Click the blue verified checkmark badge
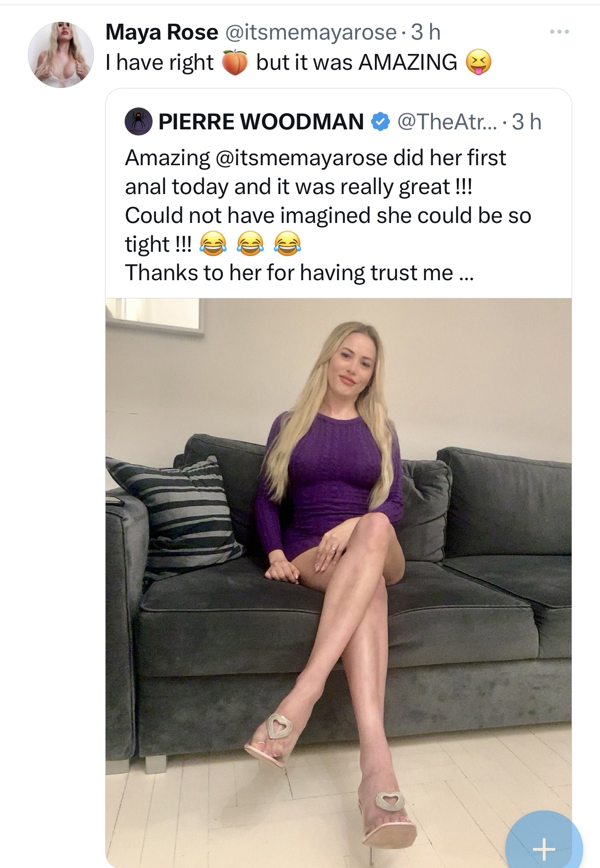Viewport: 600px width, 868px height. [380, 122]
